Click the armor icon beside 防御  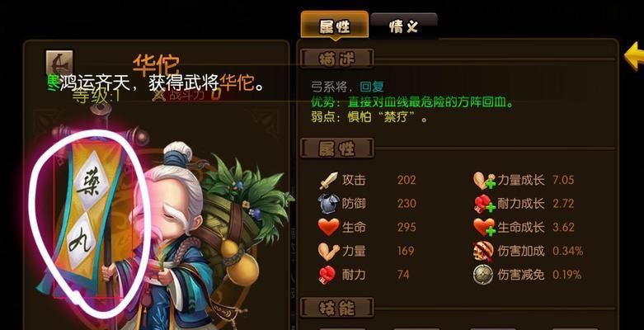pyautogui.click(x=328, y=204)
